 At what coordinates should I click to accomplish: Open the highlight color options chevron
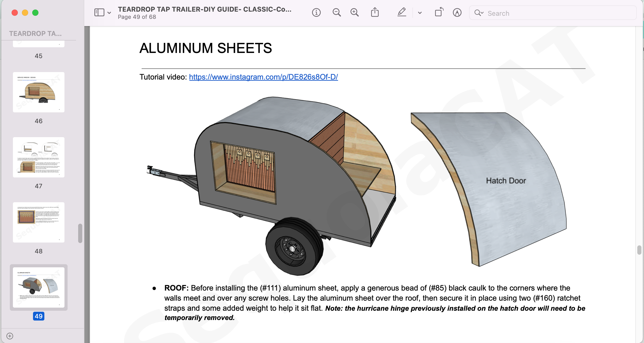420,13
